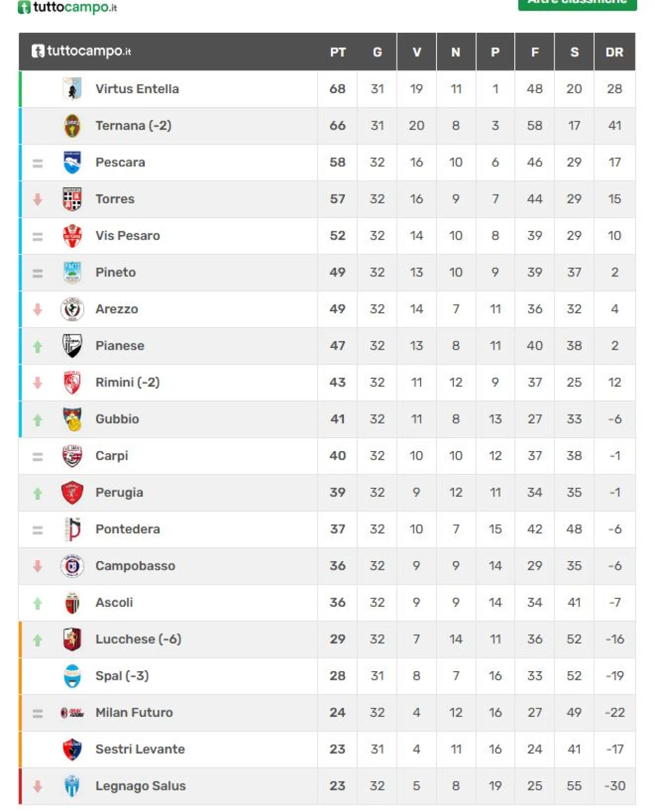This screenshot has width=655, height=812.
Task: Open Pescara's dolphin crest icon
Action: coord(72,162)
